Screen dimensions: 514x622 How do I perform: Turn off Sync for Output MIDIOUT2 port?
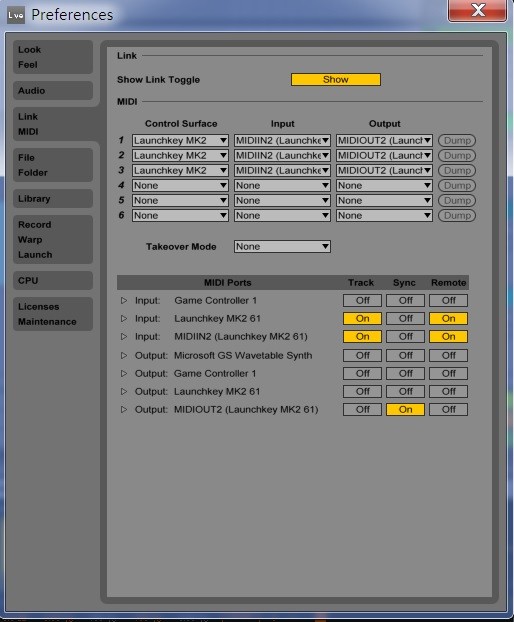(x=405, y=409)
